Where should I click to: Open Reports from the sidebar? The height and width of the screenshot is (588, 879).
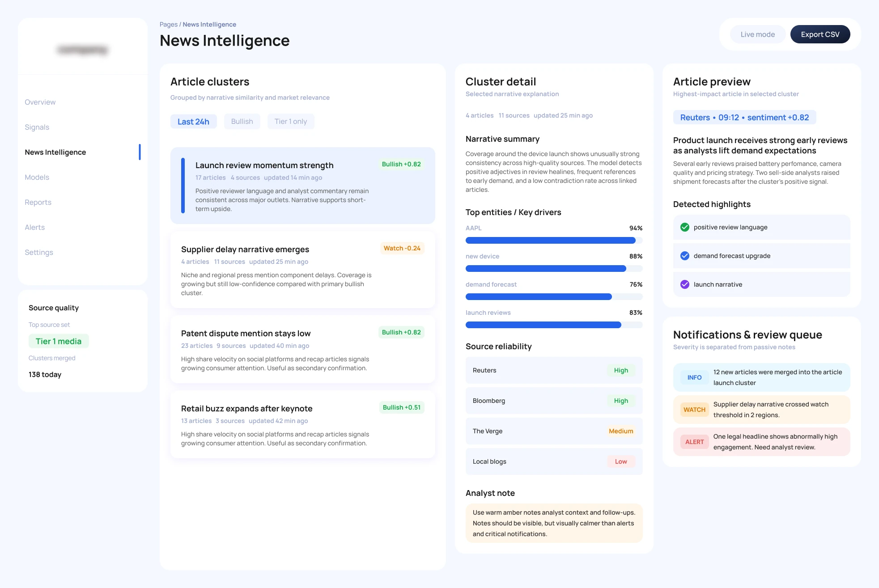(38, 202)
